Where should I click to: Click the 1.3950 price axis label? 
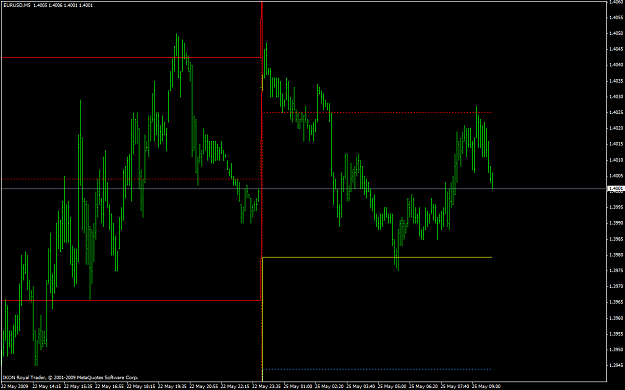[616, 350]
